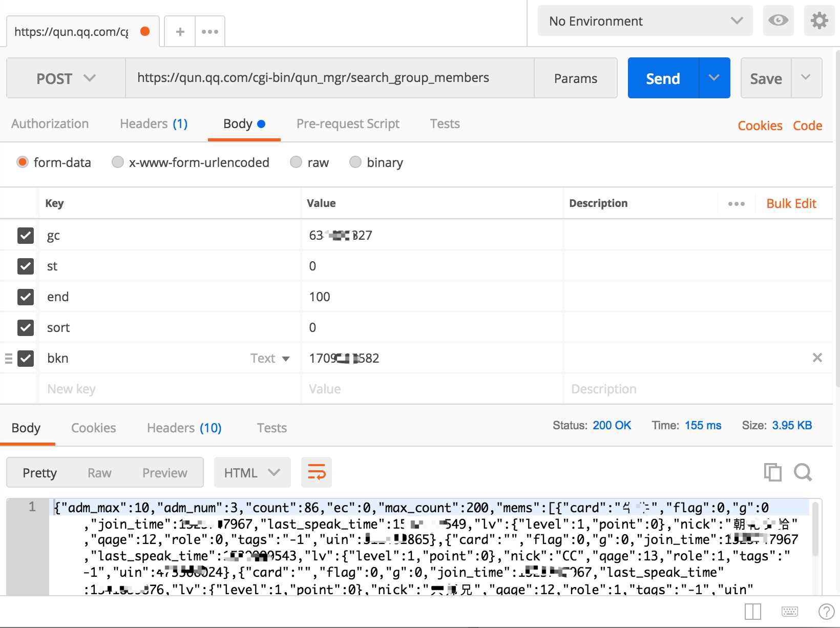Viewport: 840px width, 628px height.
Task: Click the three-dot column options icon
Action: (737, 204)
